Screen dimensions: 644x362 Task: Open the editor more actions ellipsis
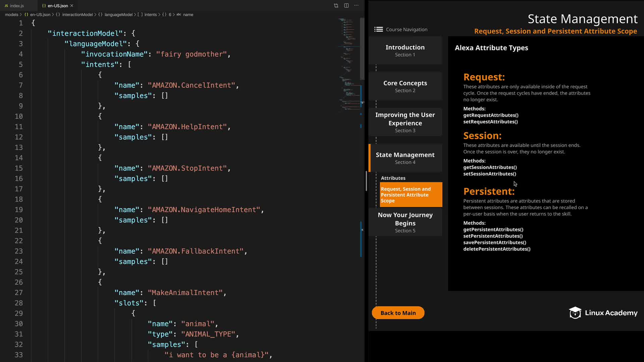(x=356, y=6)
